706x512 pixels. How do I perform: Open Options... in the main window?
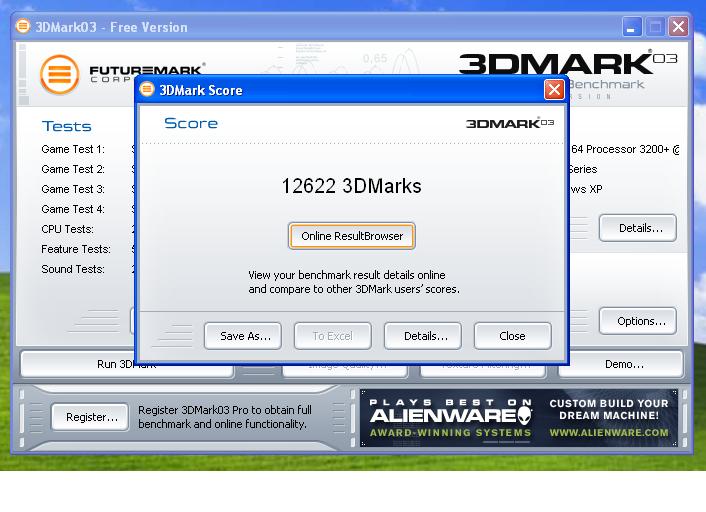(638, 321)
